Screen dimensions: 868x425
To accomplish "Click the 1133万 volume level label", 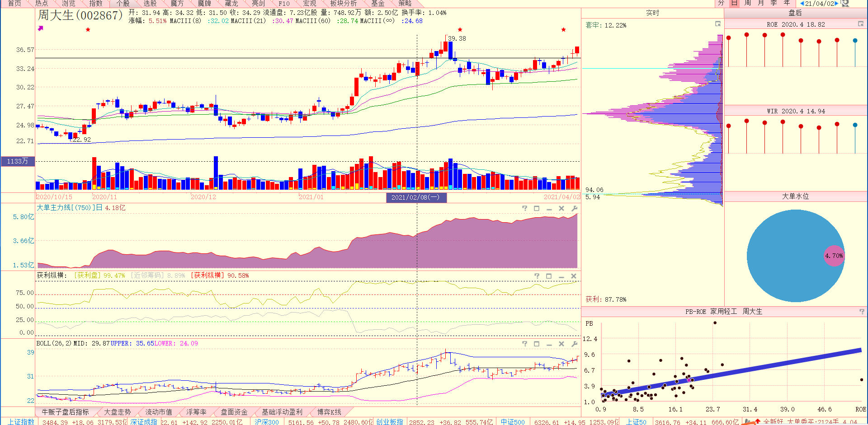I will tap(18, 161).
